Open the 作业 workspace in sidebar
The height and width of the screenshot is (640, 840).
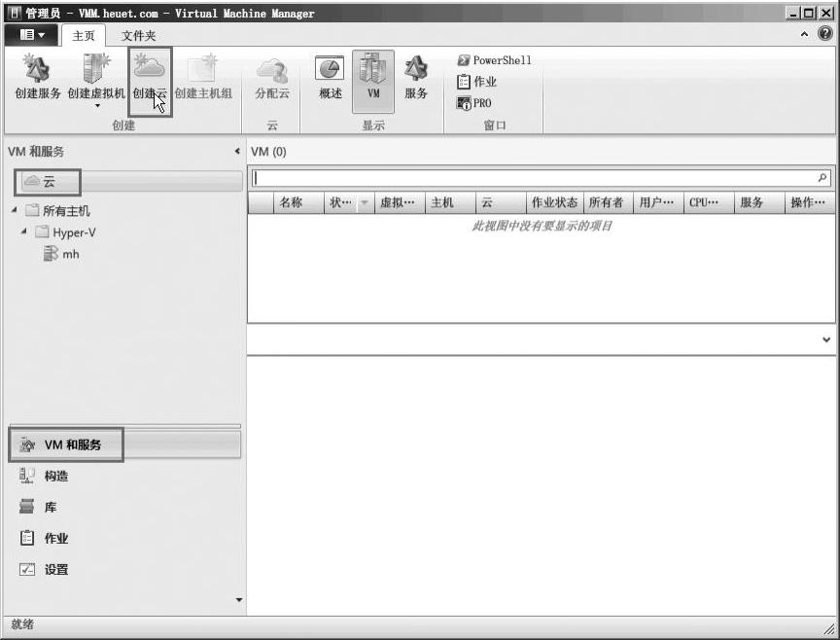tap(124, 538)
